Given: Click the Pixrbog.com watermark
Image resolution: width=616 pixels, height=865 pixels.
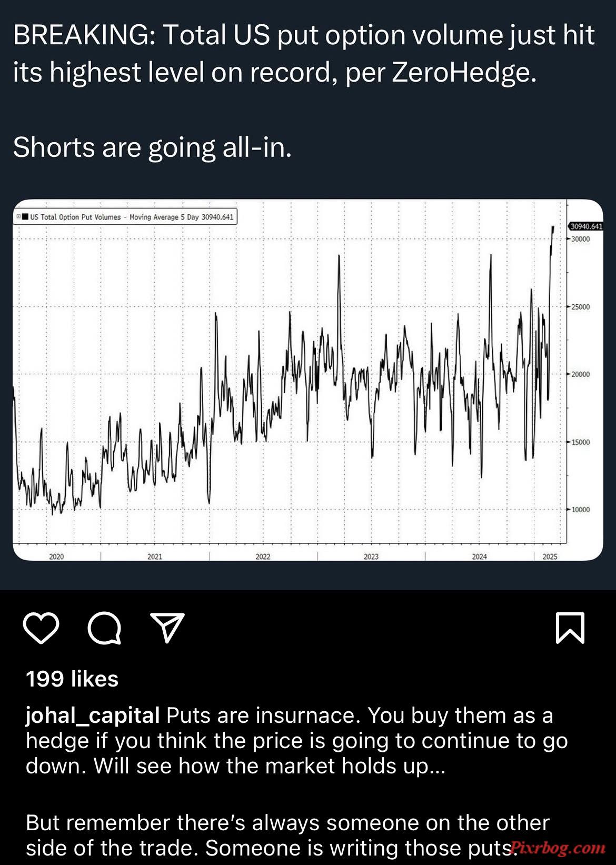Looking at the screenshot, I should tap(559, 848).
